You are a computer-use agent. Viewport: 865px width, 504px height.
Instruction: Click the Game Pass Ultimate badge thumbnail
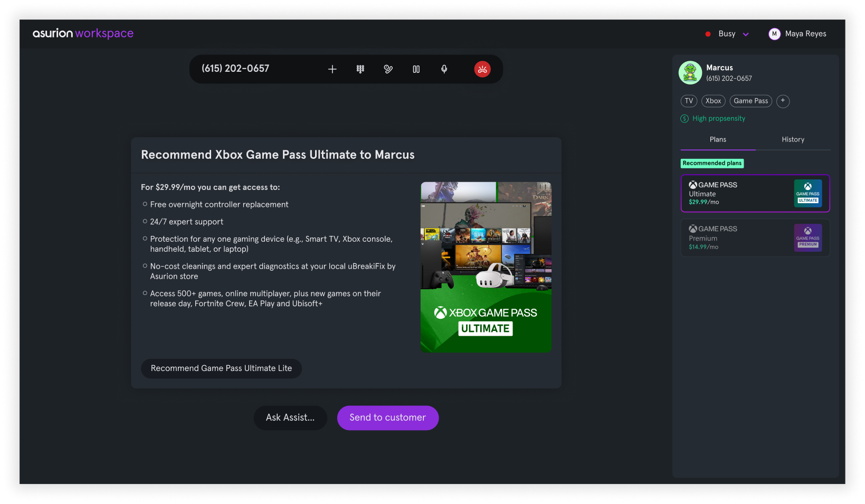[807, 193]
